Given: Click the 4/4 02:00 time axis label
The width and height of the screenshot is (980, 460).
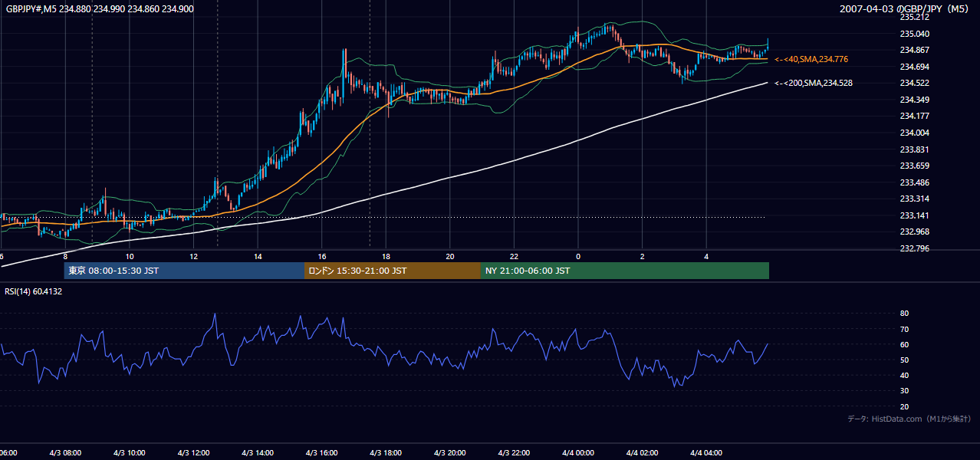Looking at the screenshot, I should (x=643, y=453).
